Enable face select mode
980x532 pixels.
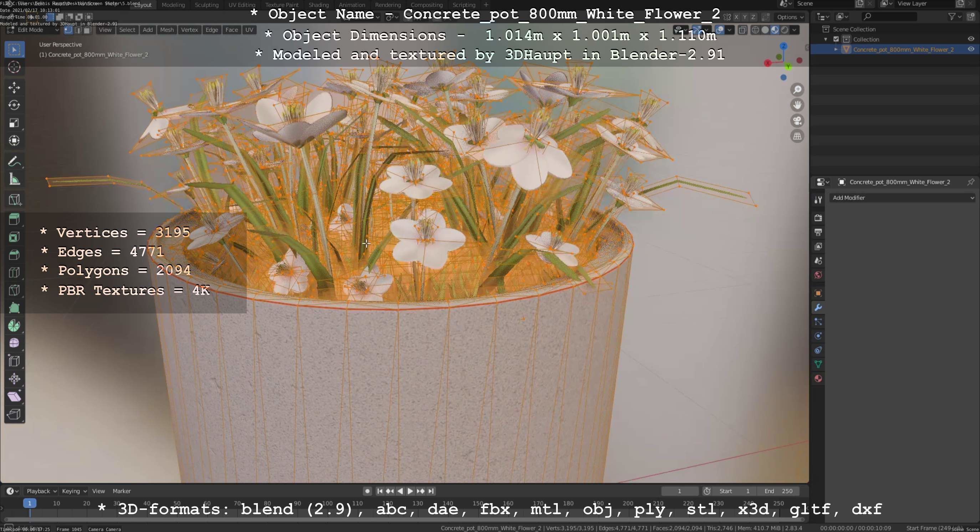[87, 30]
